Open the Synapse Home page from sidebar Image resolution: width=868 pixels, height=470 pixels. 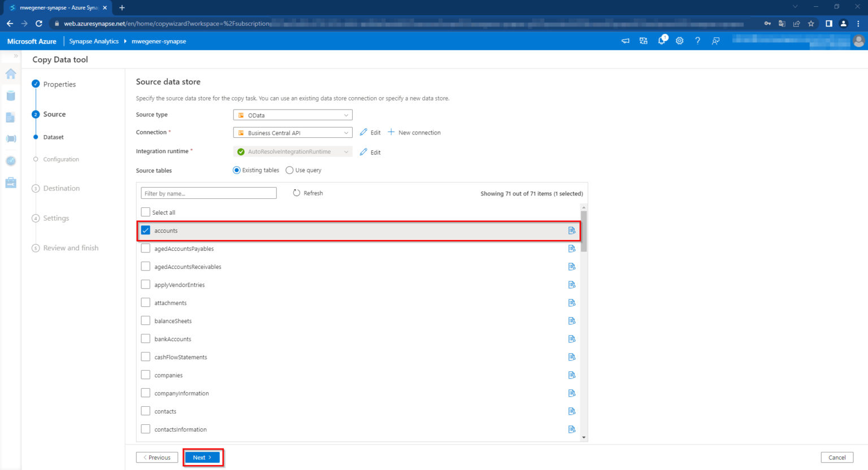point(10,74)
